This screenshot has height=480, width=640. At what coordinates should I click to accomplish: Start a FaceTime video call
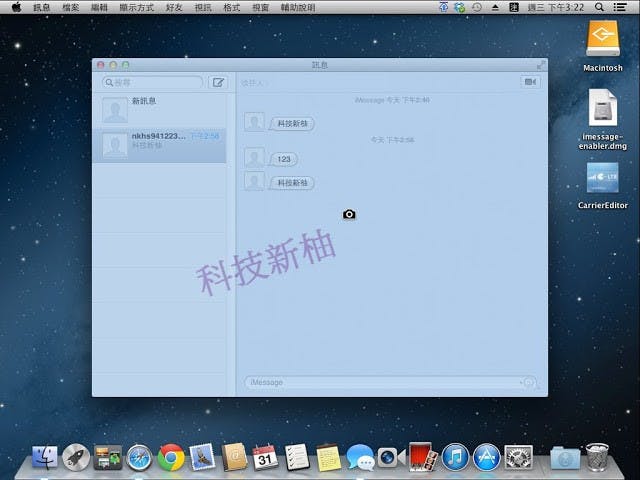point(529,82)
